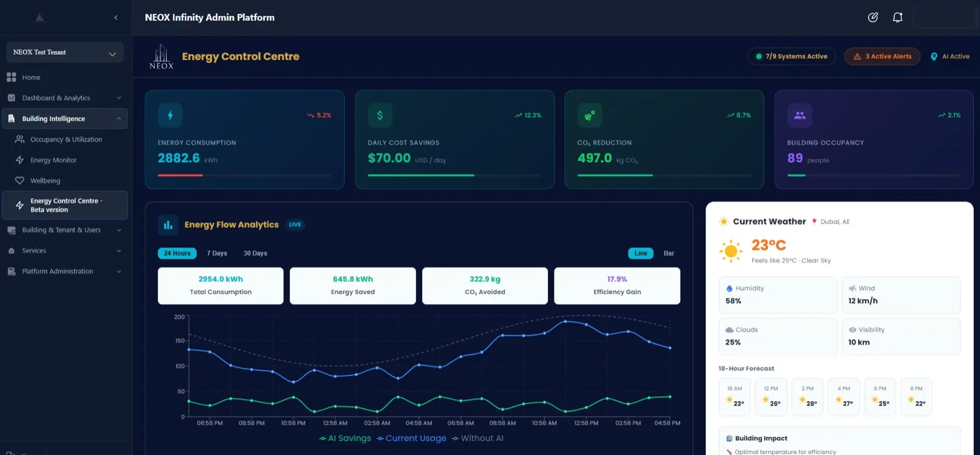This screenshot has width=980, height=455.
Task: Open the NEOX Test Tenant dropdown
Action: pos(65,53)
